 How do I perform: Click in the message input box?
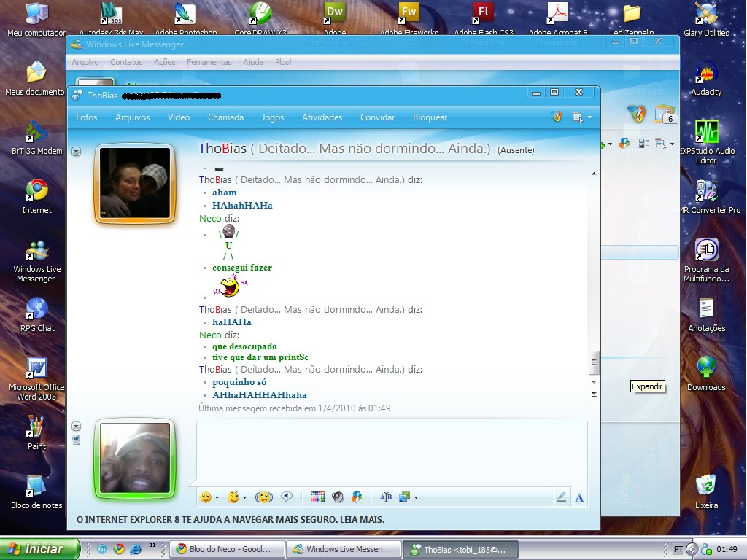click(392, 454)
